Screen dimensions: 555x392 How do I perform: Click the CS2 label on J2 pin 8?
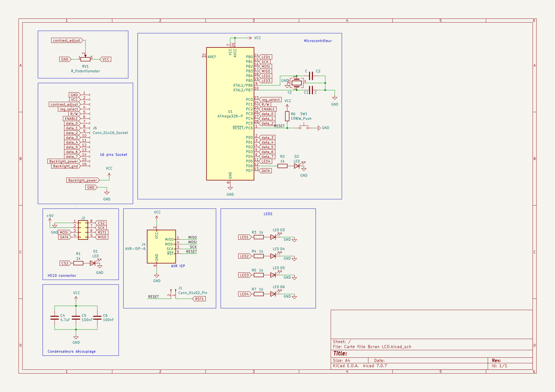pyautogui.click(x=101, y=223)
